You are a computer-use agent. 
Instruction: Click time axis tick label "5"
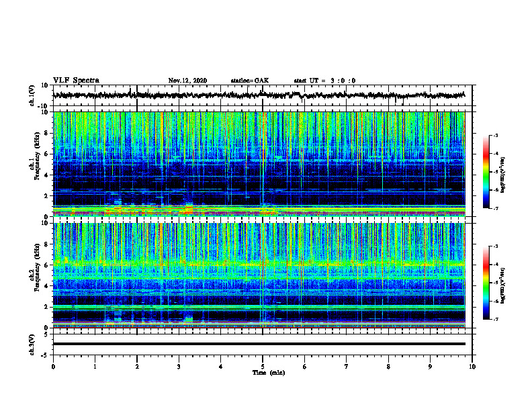point(263,367)
